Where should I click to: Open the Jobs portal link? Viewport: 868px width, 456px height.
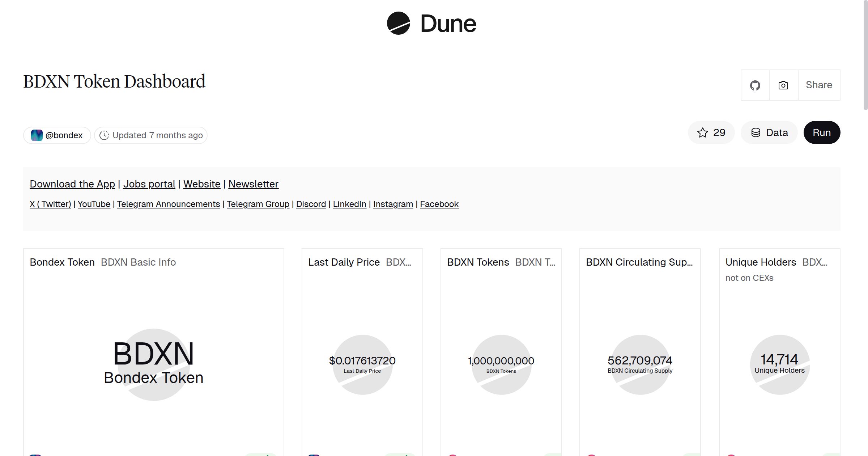[149, 184]
